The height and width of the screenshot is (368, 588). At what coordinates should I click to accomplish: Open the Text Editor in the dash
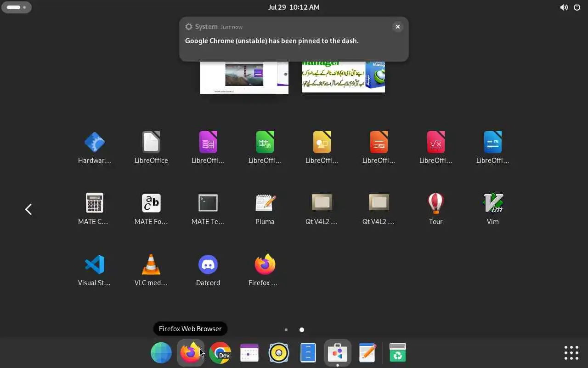point(367,353)
